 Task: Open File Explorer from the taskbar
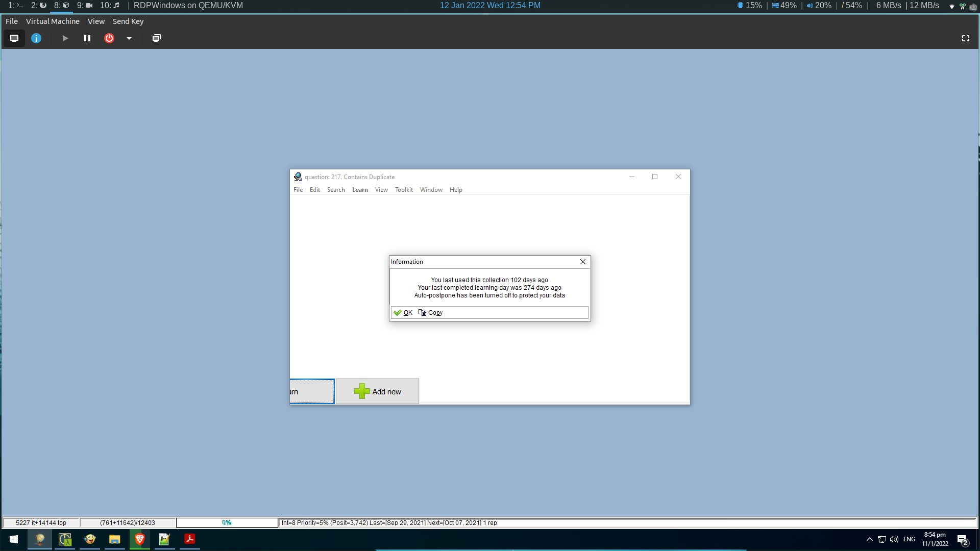tap(115, 540)
